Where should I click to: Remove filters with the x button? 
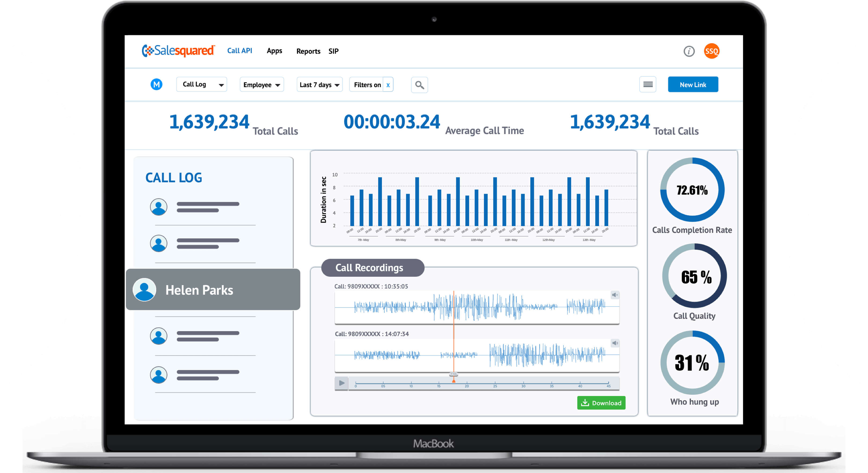(388, 85)
